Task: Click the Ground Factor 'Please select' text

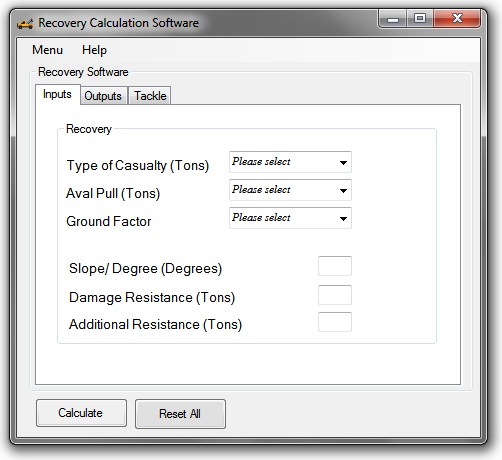Action: pos(261,218)
